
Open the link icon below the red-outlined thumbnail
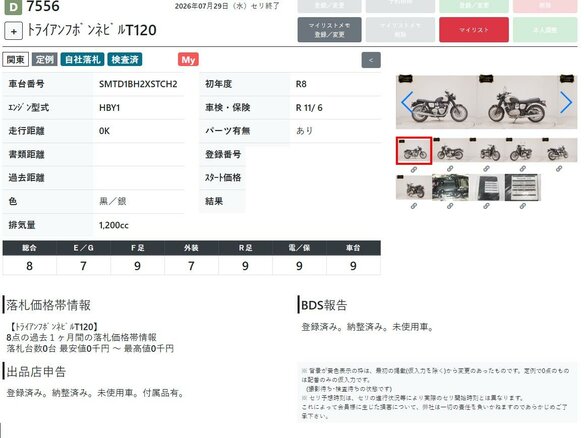tap(414, 170)
